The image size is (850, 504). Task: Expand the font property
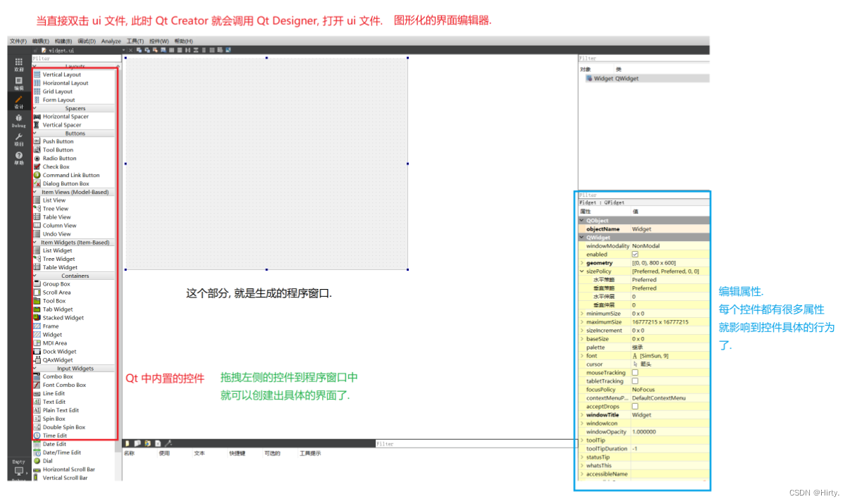click(x=581, y=356)
